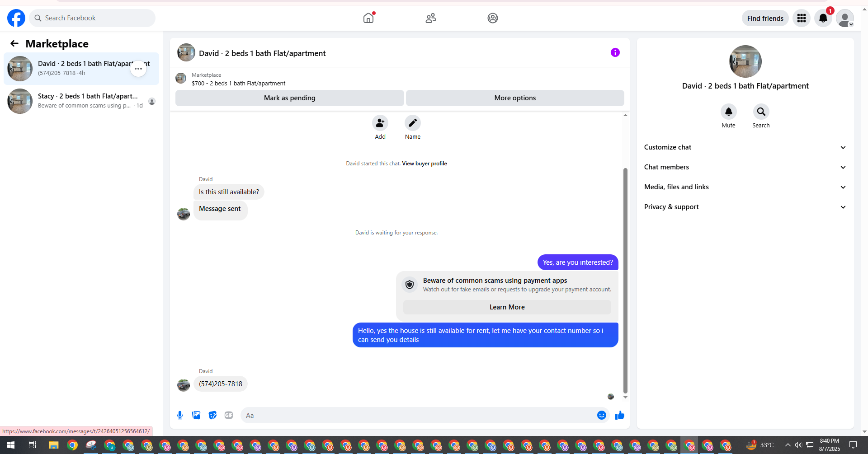Screen dimensions: 868x454
Task: Click the chat header listing thumbnail
Action: click(186, 52)
